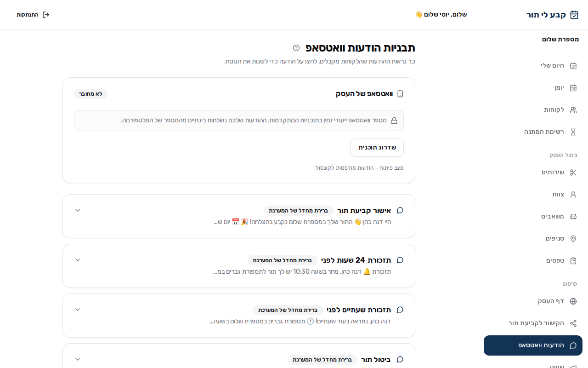
Task: Open טפסים from the sidebar
Action: click(533, 261)
